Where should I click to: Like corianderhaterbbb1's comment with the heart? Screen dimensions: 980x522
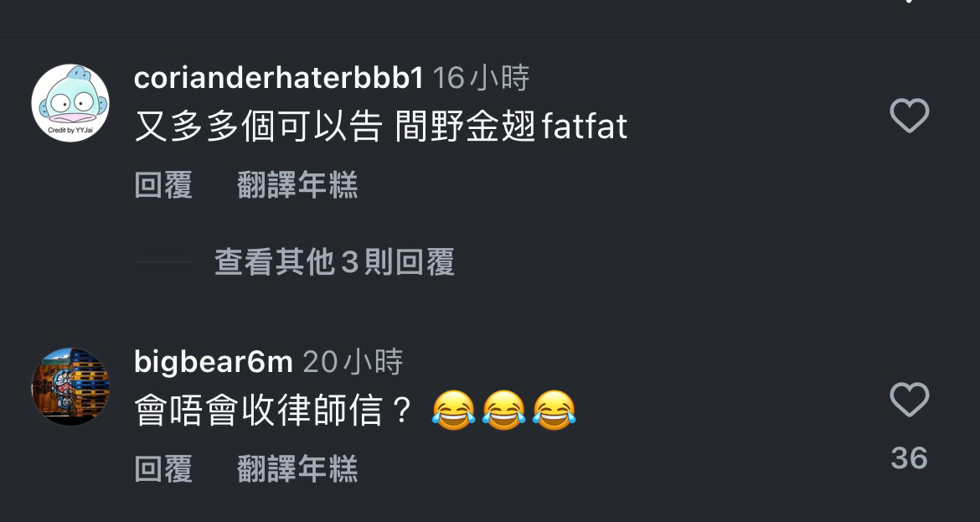point(910,116)
